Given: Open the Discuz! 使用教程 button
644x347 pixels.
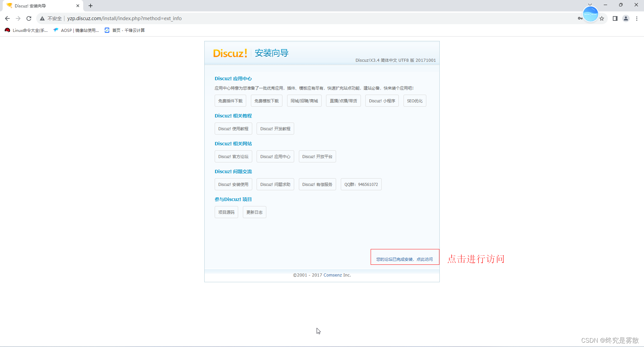Looking at the screenshot, I should point(233,129).
